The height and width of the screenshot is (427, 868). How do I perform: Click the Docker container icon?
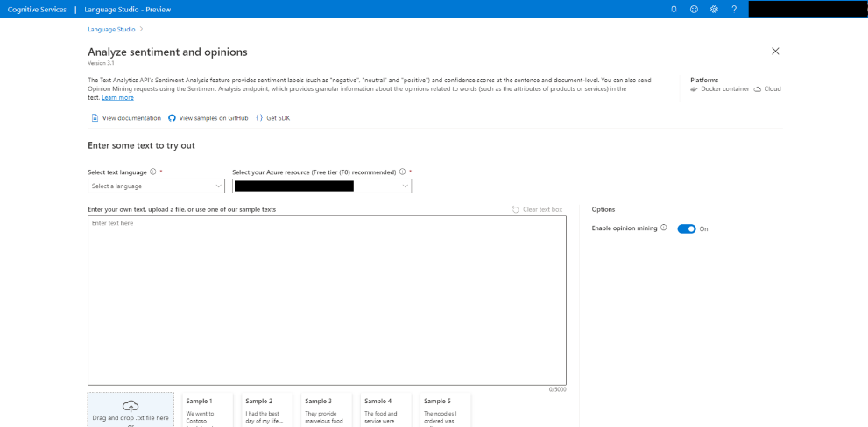695,89
